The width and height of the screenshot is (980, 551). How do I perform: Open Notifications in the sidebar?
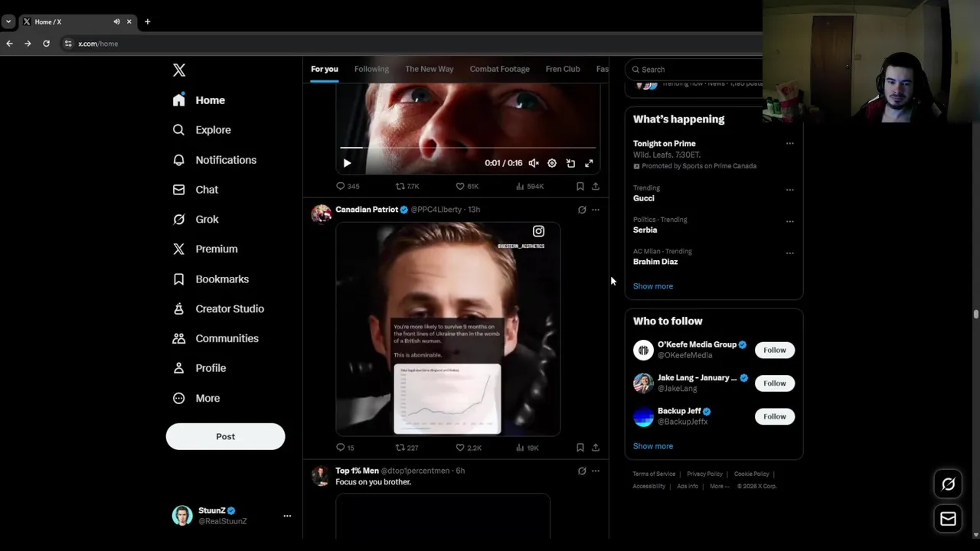[214, 160]
